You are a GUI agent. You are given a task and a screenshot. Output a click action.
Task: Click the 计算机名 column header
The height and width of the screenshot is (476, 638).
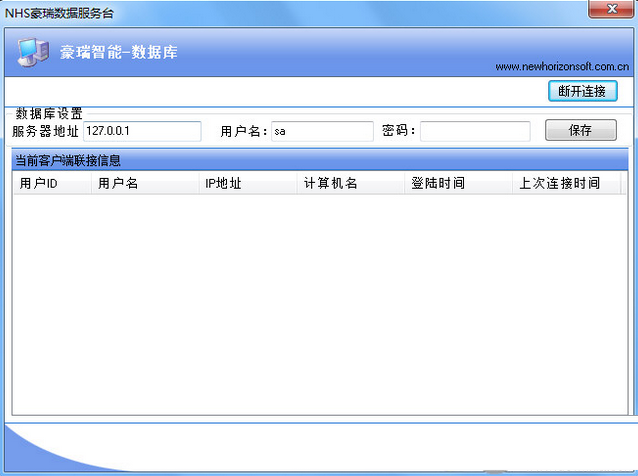pos(351,183)
